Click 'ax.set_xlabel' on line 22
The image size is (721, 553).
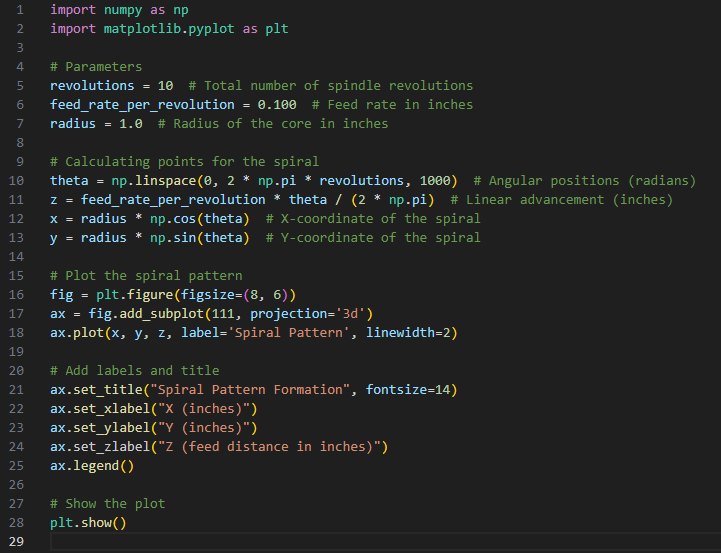[x=100, y=409]
